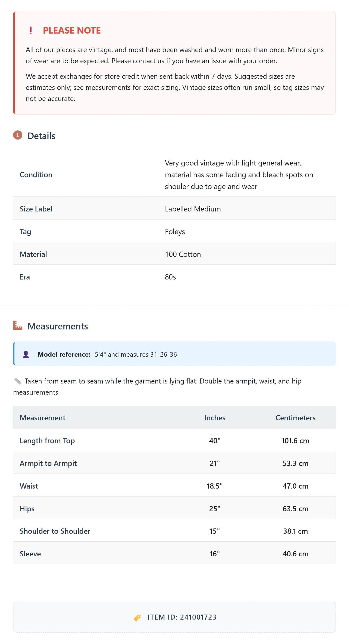Click the Inches column header
349x644 pixels.
(215, 418)
